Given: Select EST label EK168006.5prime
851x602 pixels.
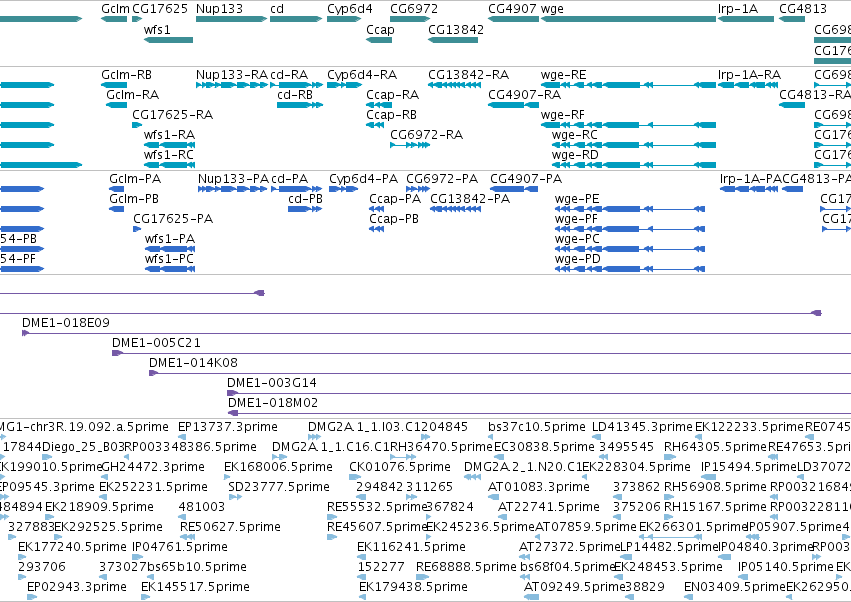Looking at the screenshot, I should pyautogui.click(x=278, y=467).
